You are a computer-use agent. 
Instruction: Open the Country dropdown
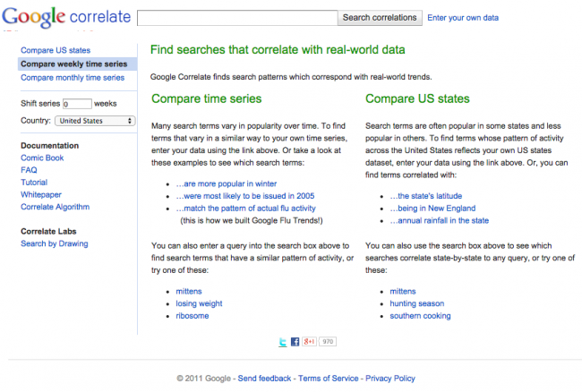95,121
